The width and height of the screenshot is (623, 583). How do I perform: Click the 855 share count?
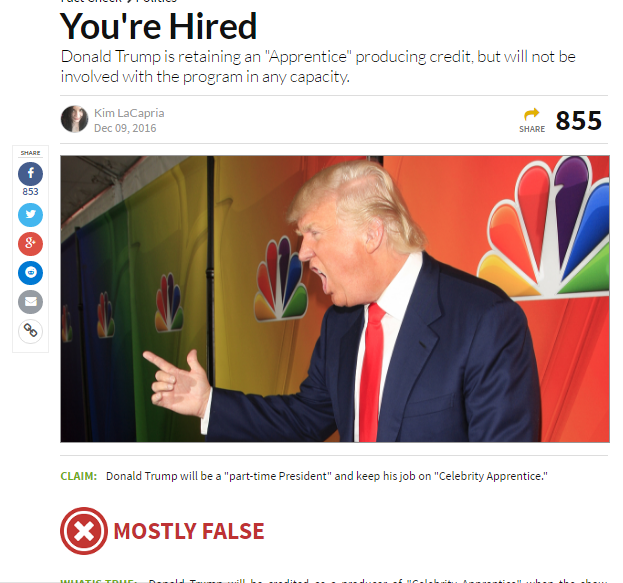[578, 120]
